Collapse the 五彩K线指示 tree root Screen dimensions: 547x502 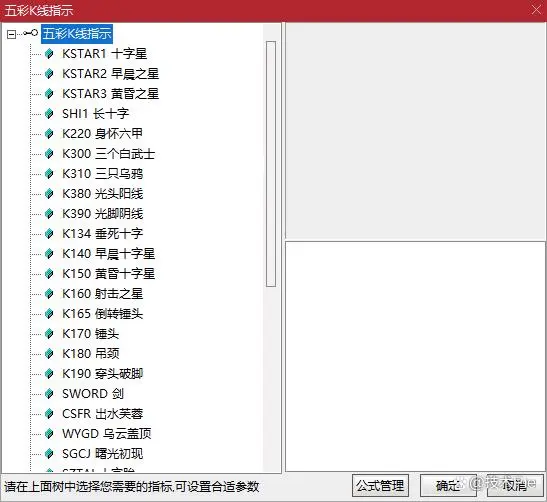[11, 34]
